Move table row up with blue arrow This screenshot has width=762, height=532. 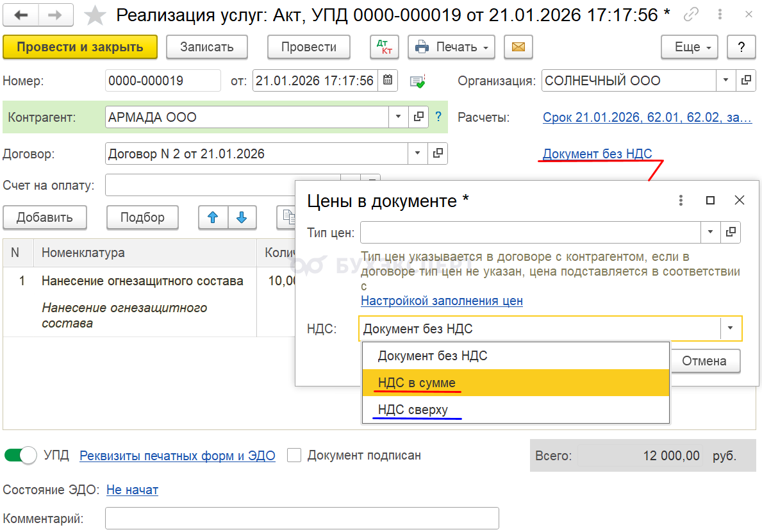coord(213,217)
